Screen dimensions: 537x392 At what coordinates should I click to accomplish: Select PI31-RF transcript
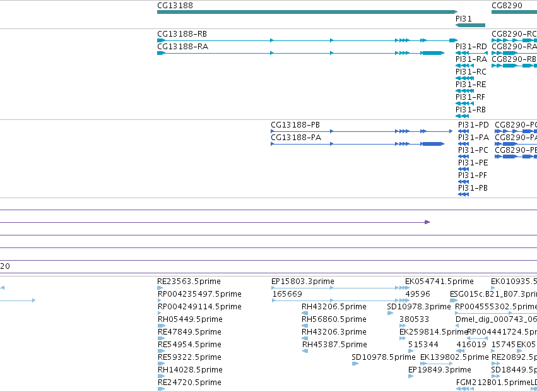[x=464, y=104]
